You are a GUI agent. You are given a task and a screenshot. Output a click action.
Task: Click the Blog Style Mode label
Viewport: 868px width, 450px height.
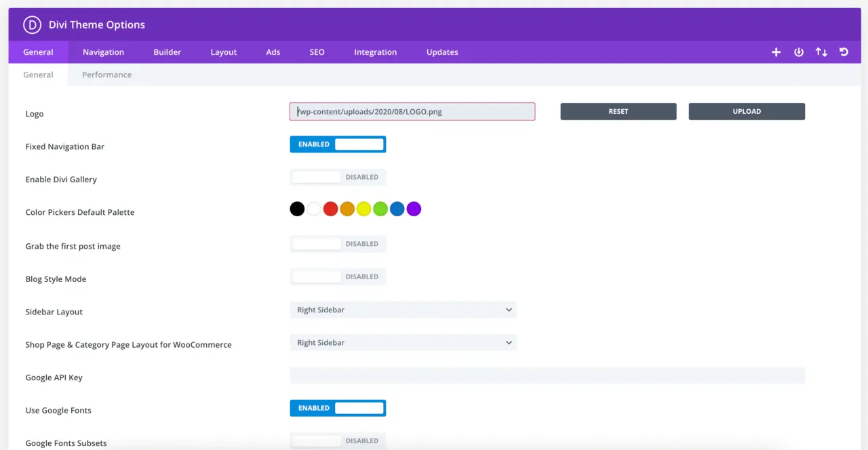56,279
